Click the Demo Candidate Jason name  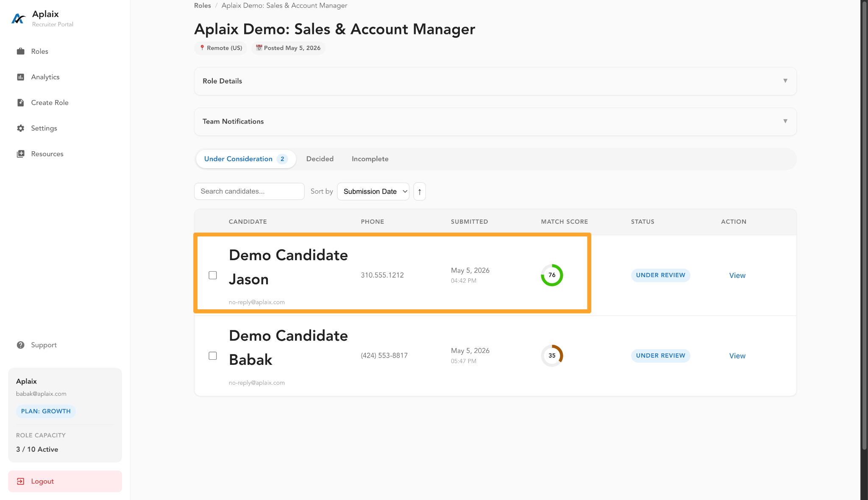[288, 267]
